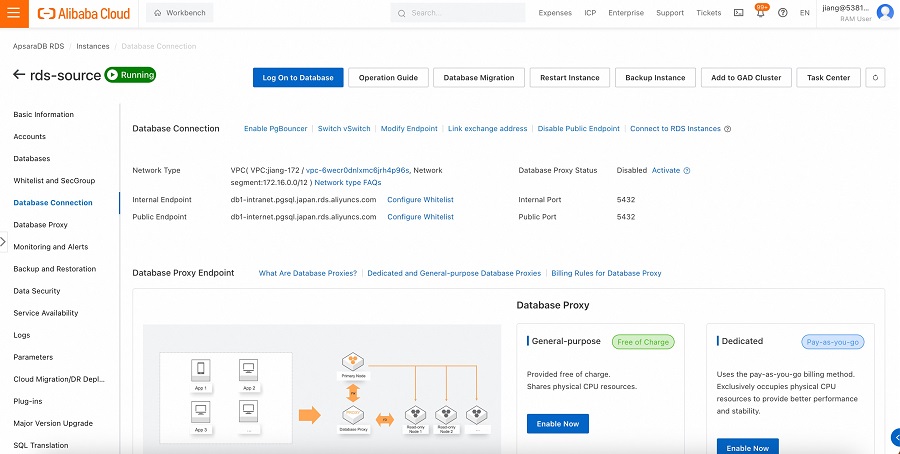Click Configure Whitelist for Internal Endpoint
The height and width of the screenshot is (454, 900).
(x=420, y=200)
